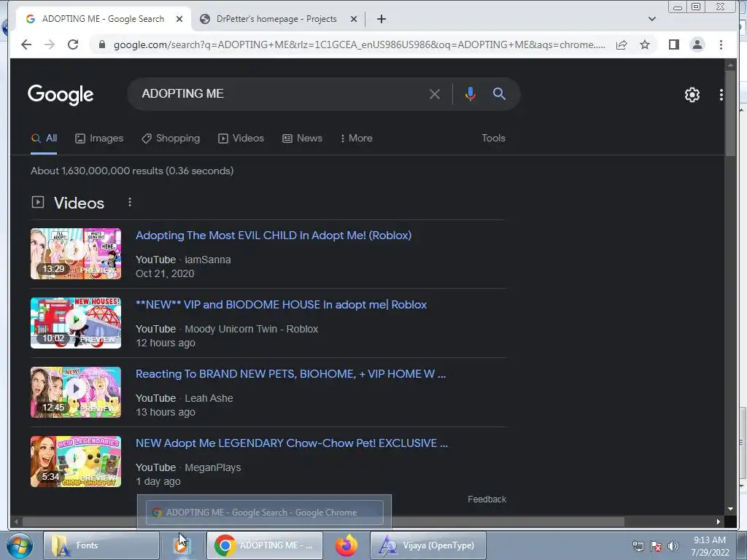Open the Vijaya (OpenType) taskbar window
The height and width of the screenshot is (560, 747).
coord(428,545)
